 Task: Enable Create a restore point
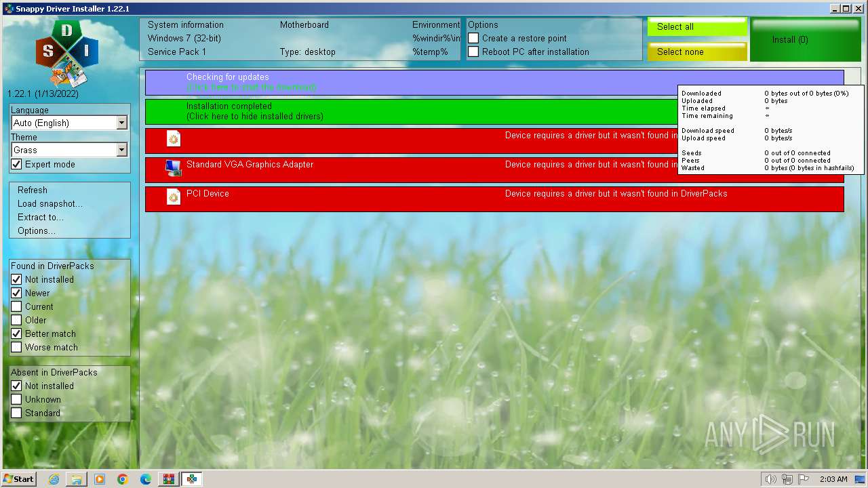click(473, 39)
